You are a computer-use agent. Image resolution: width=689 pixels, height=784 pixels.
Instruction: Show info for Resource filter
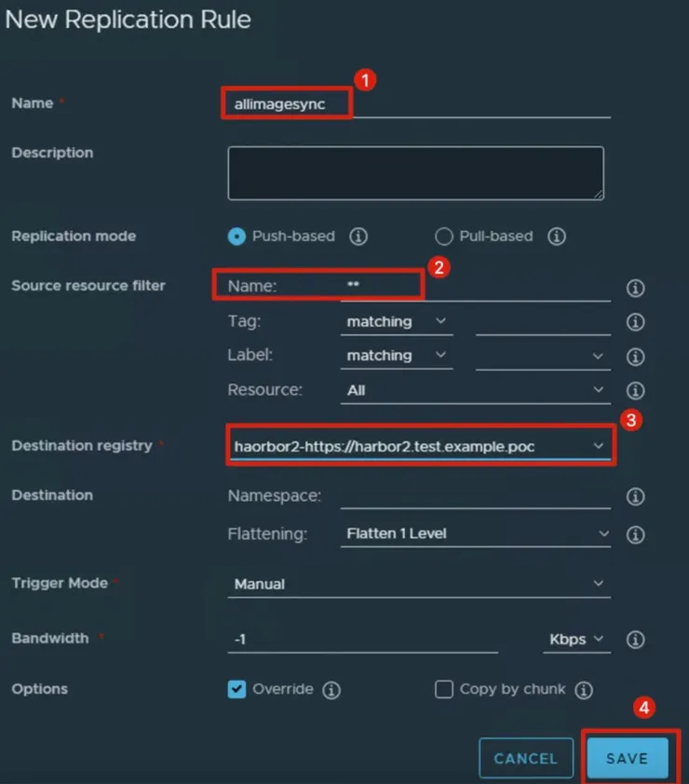pyautogui.click(x=636, y=390)
